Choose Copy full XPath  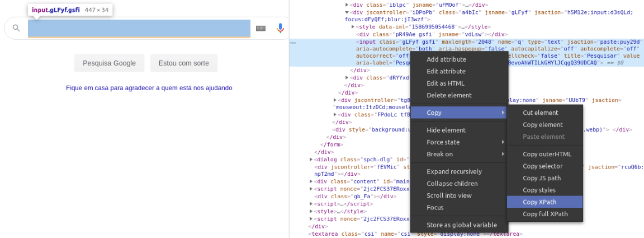pos(545,214)
